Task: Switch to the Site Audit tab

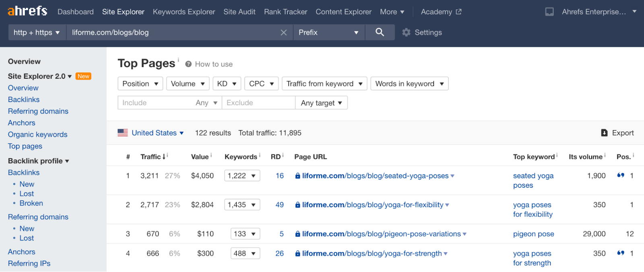Action: 239,12
